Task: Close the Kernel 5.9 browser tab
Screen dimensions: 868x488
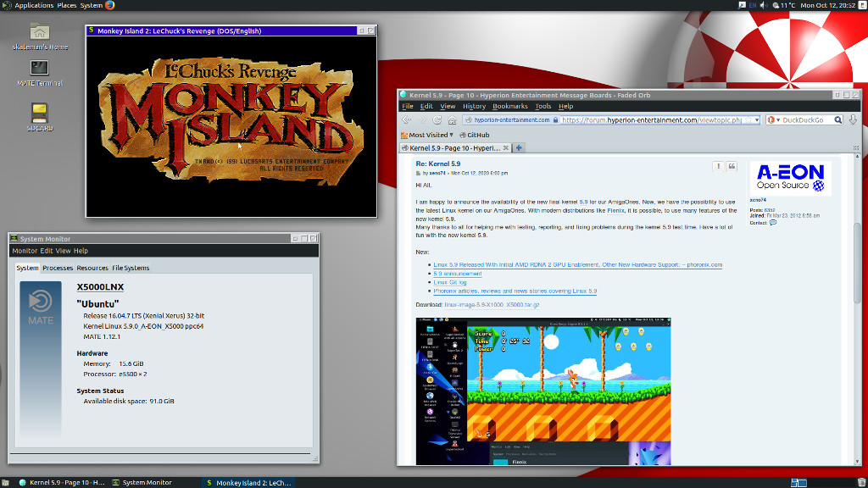Action: pyautogui.click(x=505, y=147)
